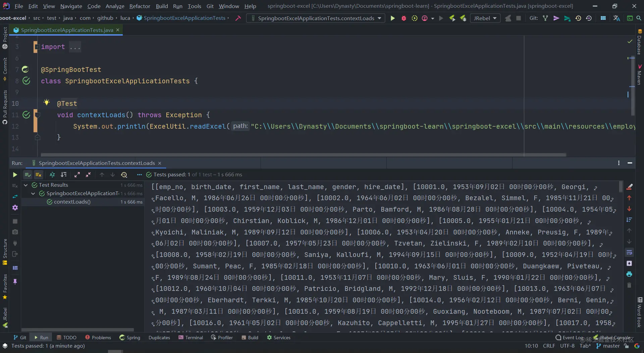This screenshot has height=353, width=644.
Task: Open the JRebel dropdown
Action: [x=485, y=18]
